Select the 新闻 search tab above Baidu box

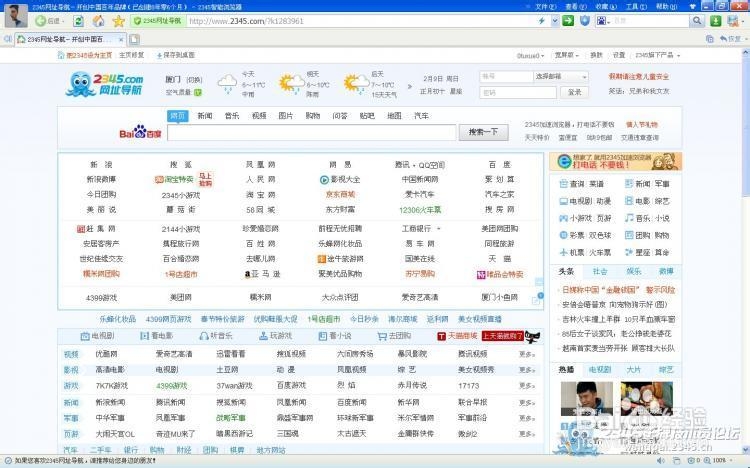(x=205, y=116)
